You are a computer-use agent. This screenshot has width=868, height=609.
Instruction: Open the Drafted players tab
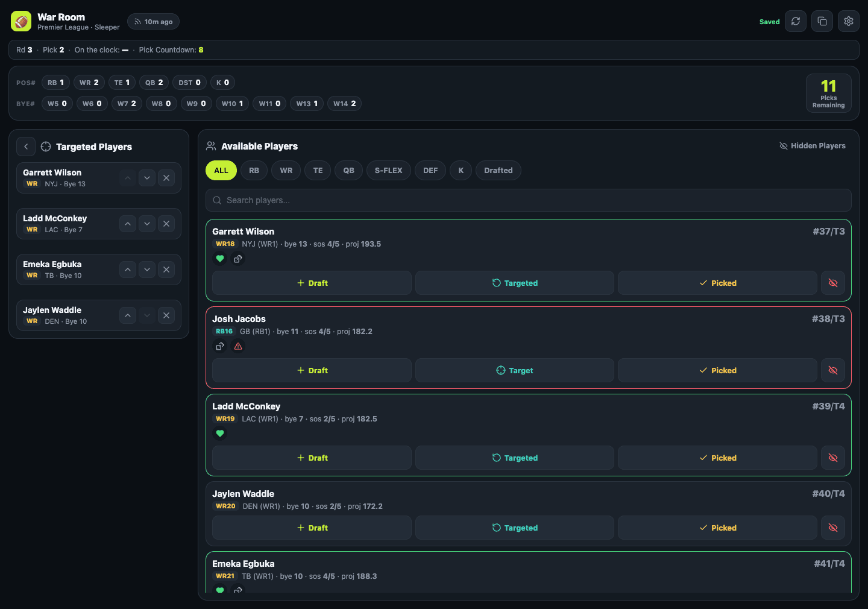tap(498, 171)
